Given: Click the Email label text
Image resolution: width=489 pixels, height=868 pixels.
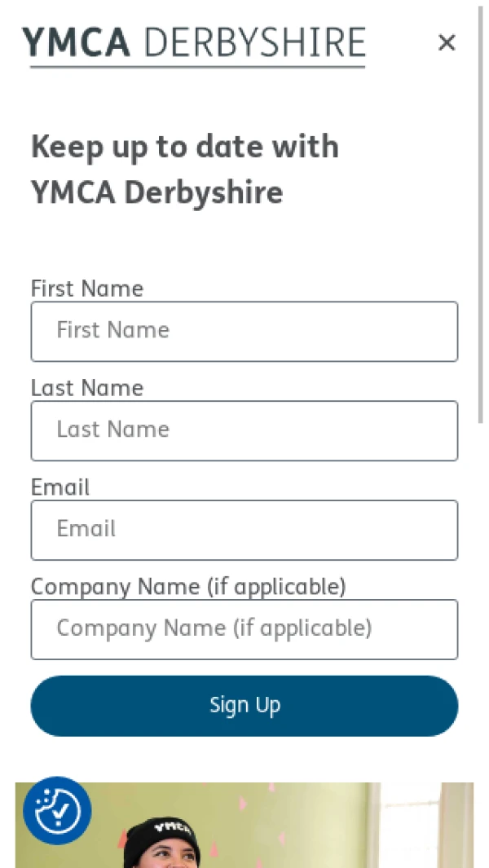Looking at the screenshot, I should coord(60,487).
